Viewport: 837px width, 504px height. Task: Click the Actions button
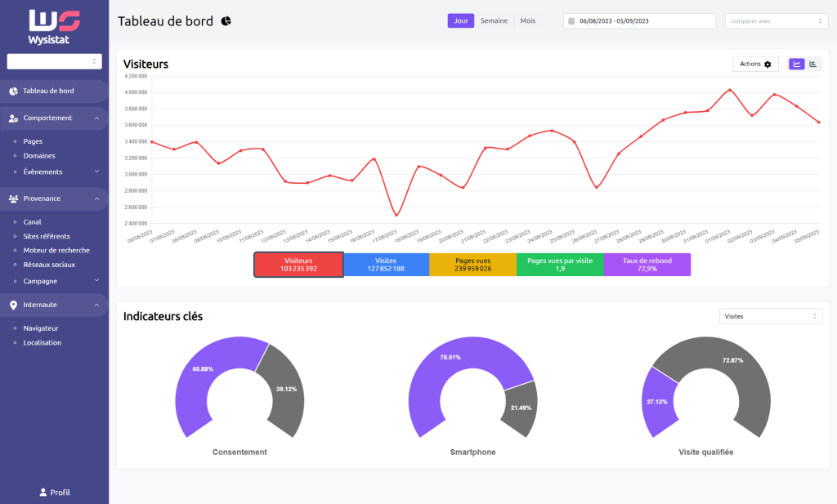[754, 64]
